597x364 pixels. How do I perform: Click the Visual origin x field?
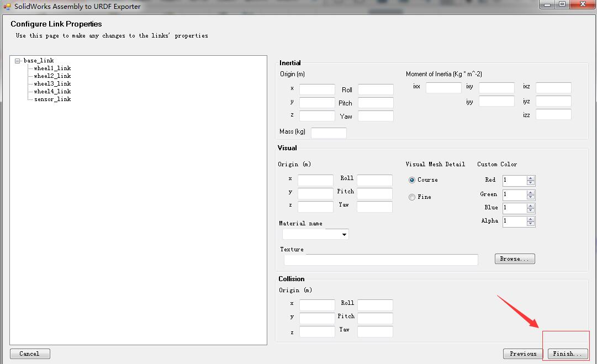coord(316,180)
